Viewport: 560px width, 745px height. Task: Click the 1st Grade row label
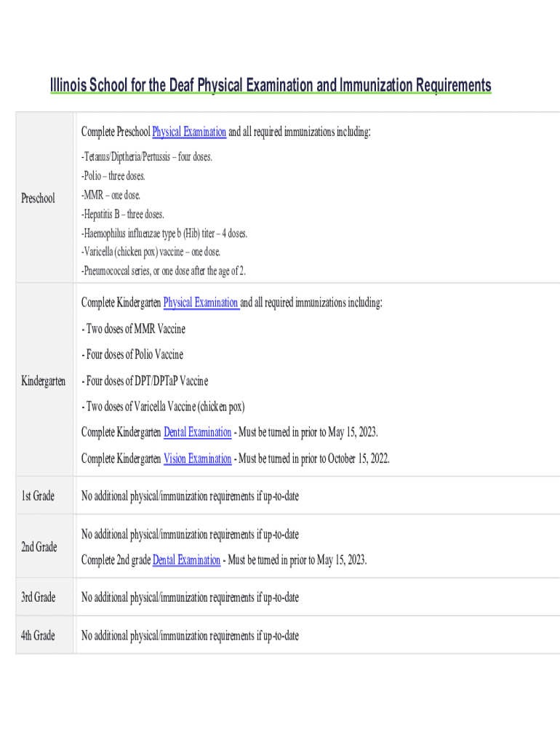pos(38,496)
